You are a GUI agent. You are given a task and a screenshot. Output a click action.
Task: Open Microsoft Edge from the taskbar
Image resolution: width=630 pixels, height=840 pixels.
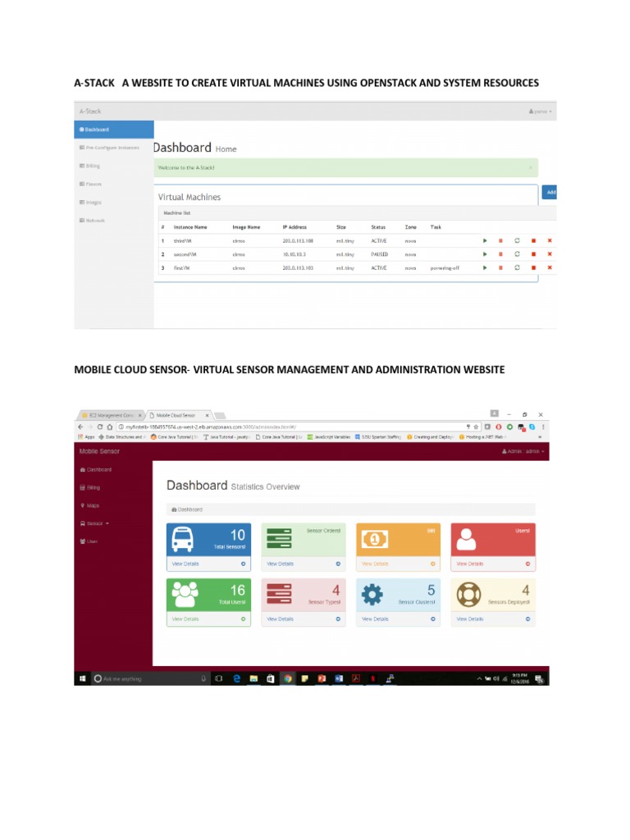tap(237, 678)
